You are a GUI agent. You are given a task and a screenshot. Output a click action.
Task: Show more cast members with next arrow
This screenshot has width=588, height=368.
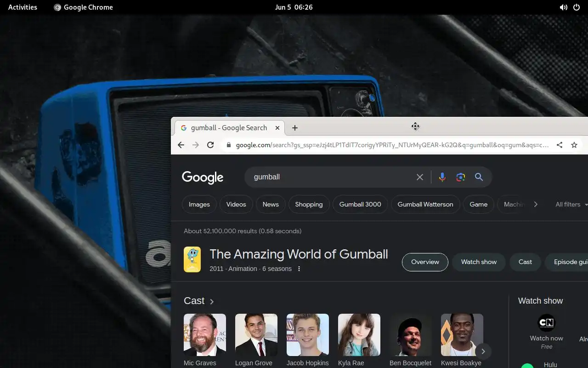pos(483,351)
